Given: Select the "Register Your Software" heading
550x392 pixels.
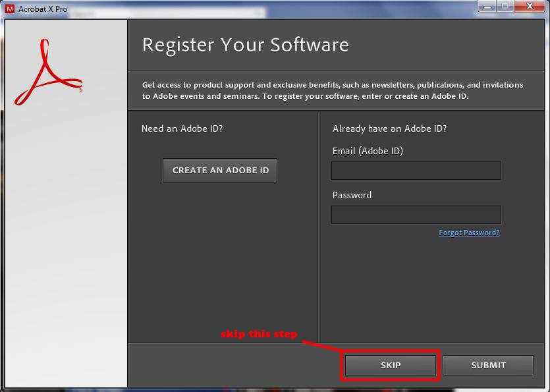Looking at the screenshot, I should coord(245,45).
